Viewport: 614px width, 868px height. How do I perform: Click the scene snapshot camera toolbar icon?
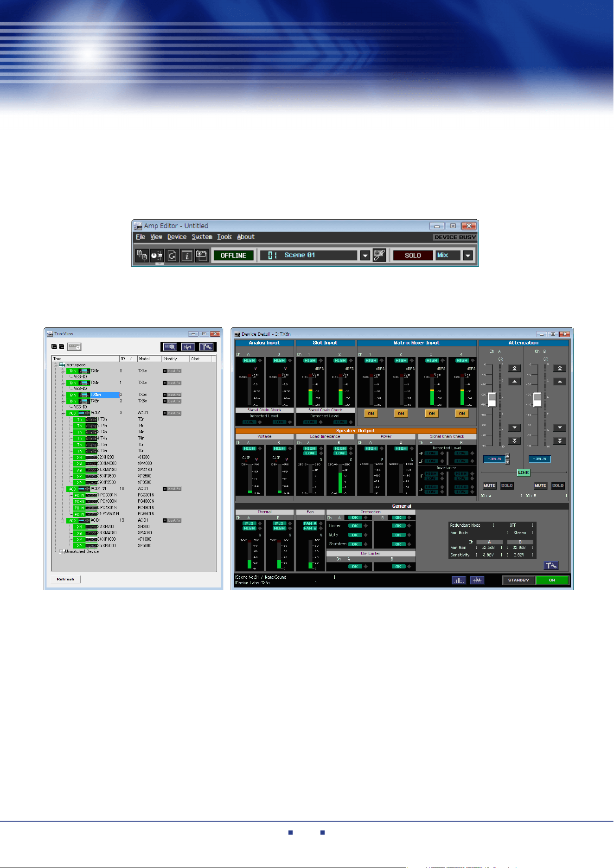pos(201,255)
